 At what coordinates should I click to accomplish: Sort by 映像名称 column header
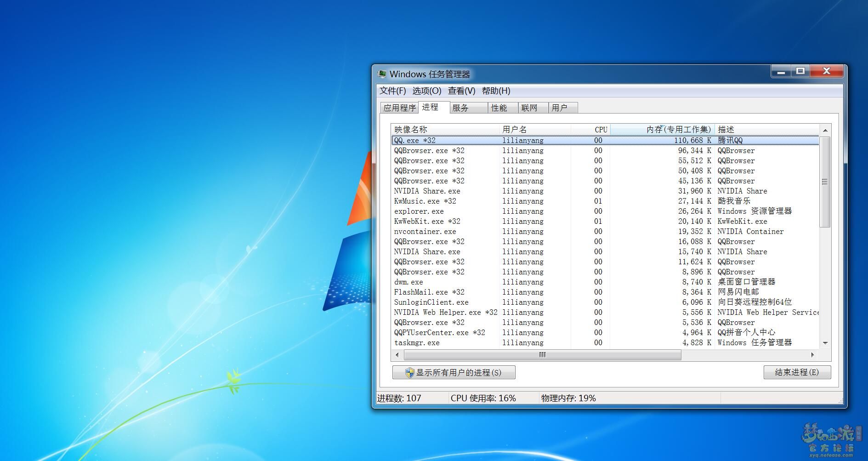pyautogui.click(x=445, y=130)
